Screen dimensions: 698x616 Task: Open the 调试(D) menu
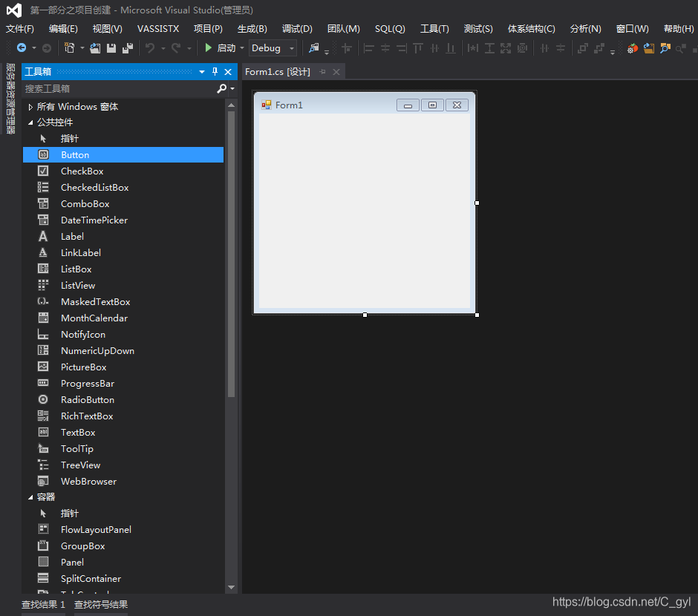[297, 28]
